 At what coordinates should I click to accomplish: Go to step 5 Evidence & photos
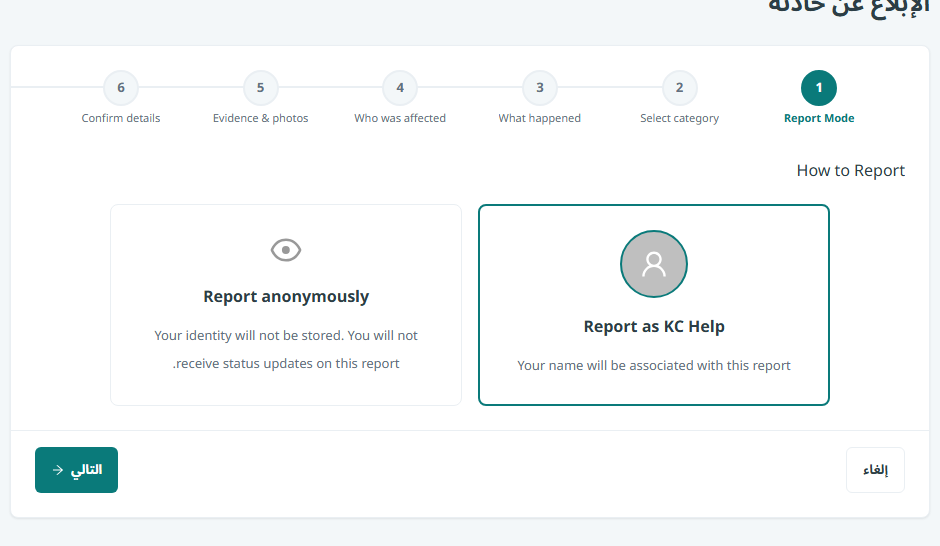[260, 88]
